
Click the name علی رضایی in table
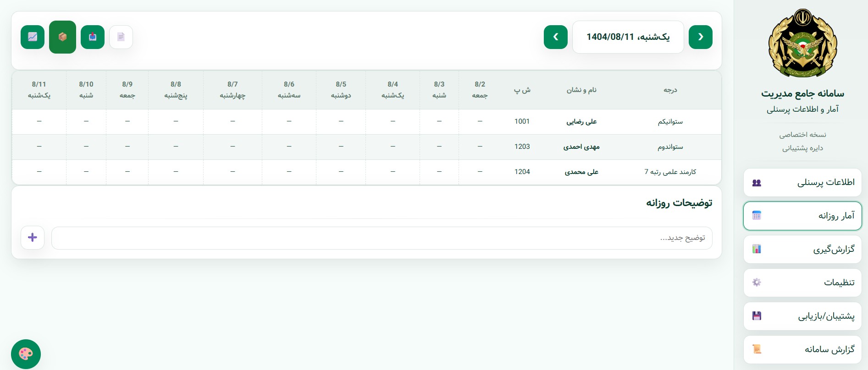(581, 122)
